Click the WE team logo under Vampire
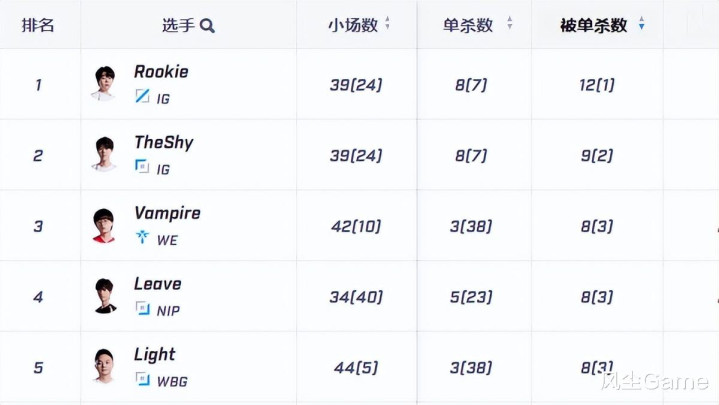The width and height of the screenshot is (719, 405). pos(142,239)
